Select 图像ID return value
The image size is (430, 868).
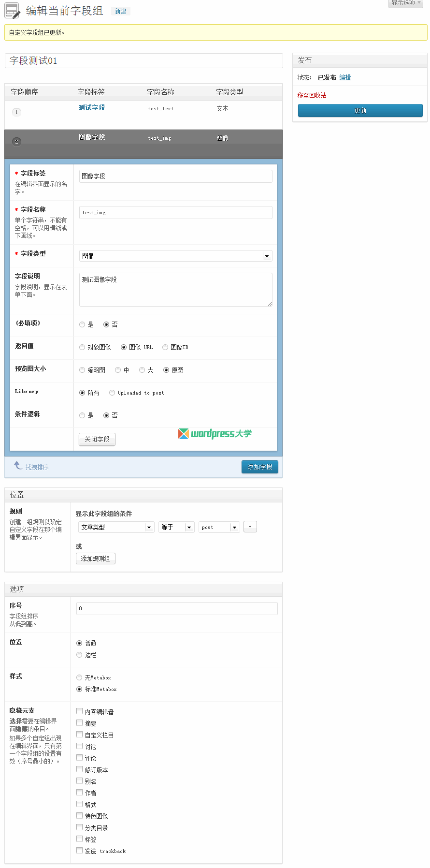click(x=165, y=347)
